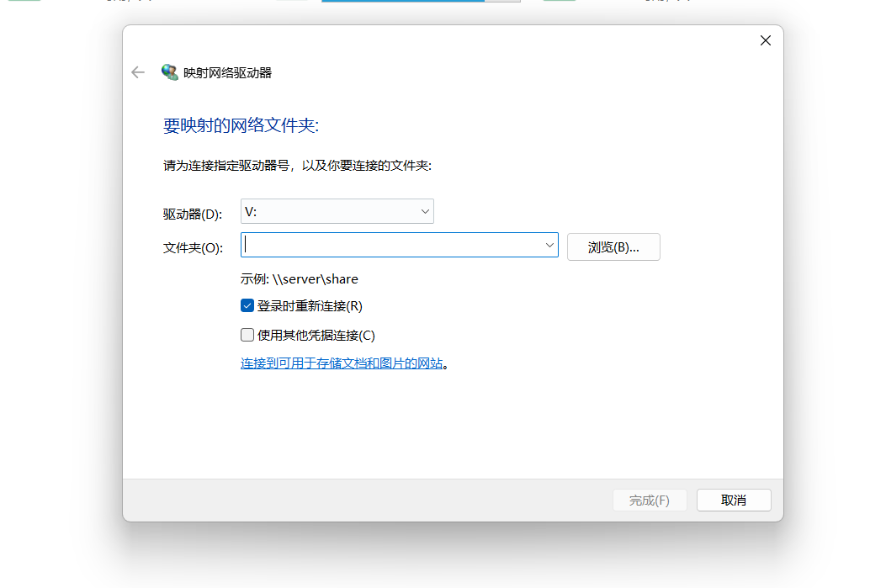Image resolution: width=886 pixels, height=588 pixels.
Task: Enable 使用其他凭据连接(C) checkbox
Action: 247,335
